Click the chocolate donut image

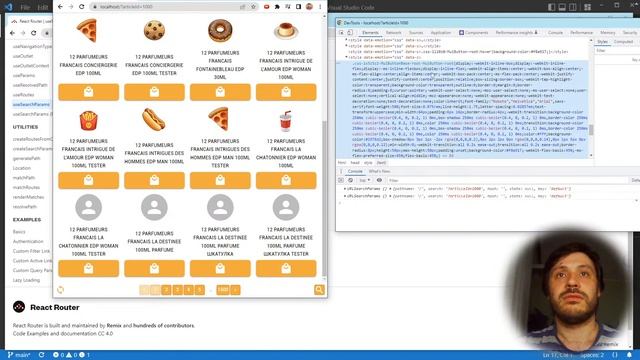pos(220,30)
